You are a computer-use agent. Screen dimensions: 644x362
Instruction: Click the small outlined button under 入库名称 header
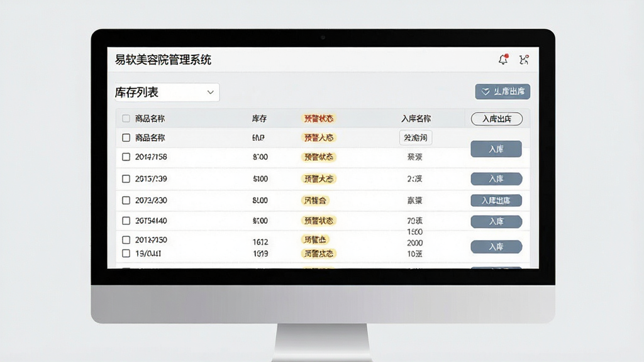(x=415, y=138)
